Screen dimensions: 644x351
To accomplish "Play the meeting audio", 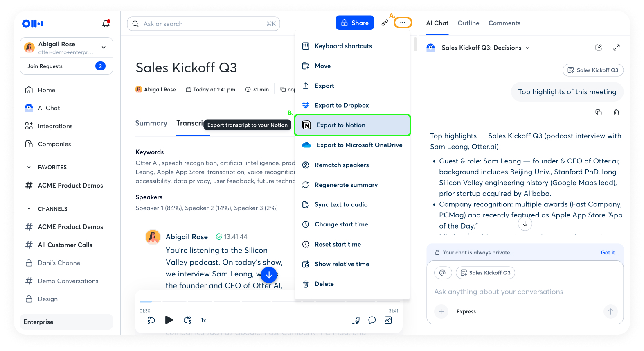I will [169, 320].
